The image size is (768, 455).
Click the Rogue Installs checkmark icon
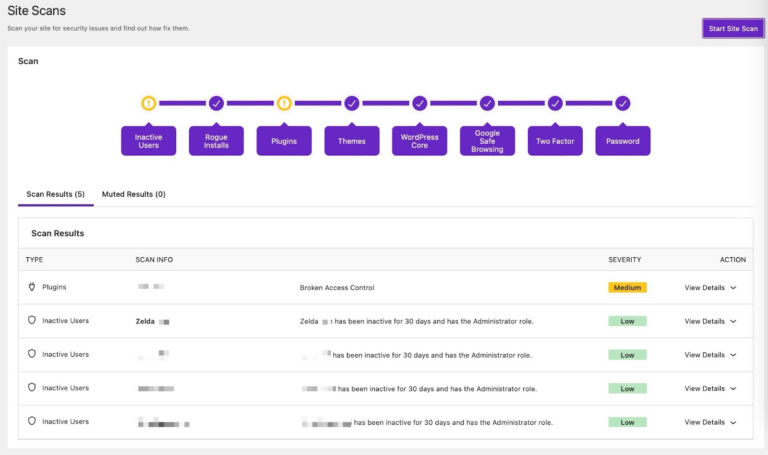click(x=216, y=103)
